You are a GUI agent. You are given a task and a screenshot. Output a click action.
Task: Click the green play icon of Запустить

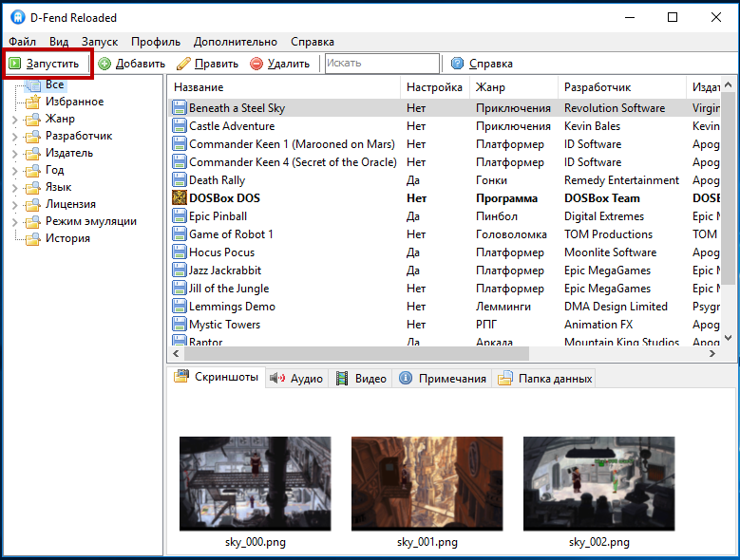(15, 64)
